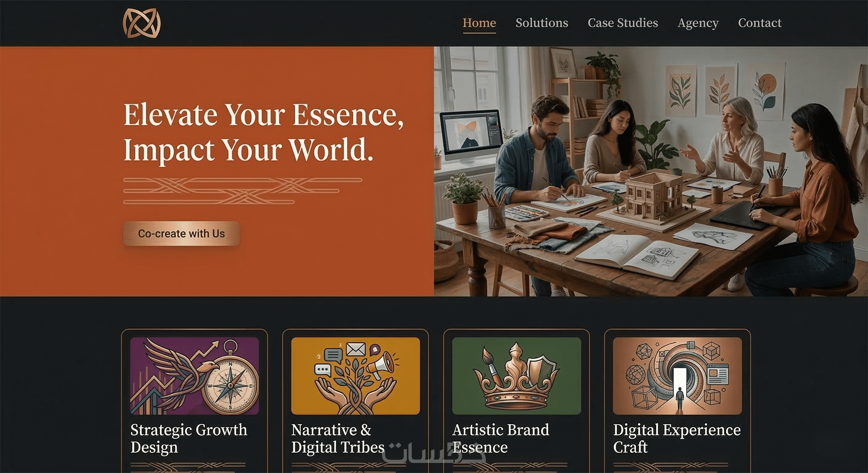Click the spiral doorway illustration
868x473 pixels.
pyautogui.click(x=677, y=376)
